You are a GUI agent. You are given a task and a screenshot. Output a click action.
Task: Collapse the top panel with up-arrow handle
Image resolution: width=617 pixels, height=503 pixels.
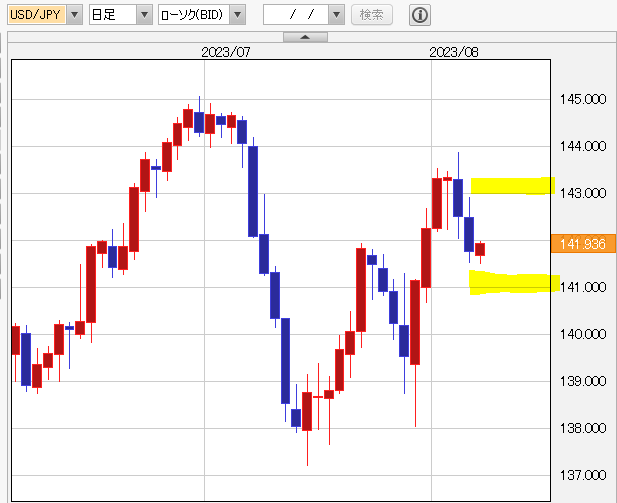pos(305,37)
